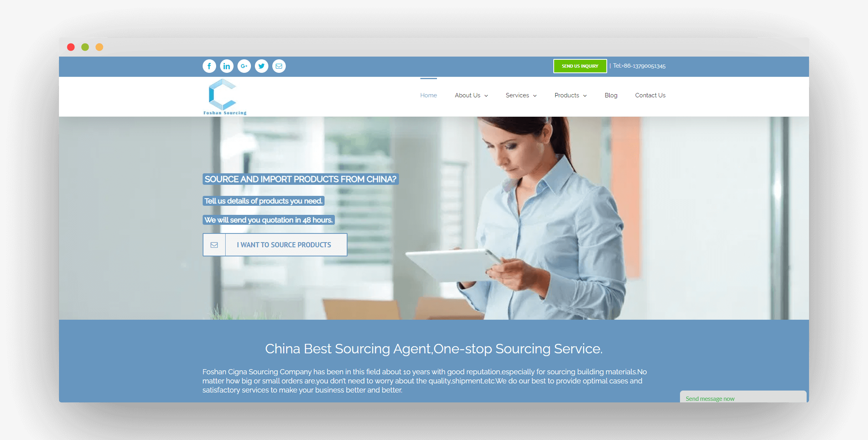Click the envelope icon on CTA button
Screen dimensions: 868x440
pyautogui.click(x=215, y=244)
